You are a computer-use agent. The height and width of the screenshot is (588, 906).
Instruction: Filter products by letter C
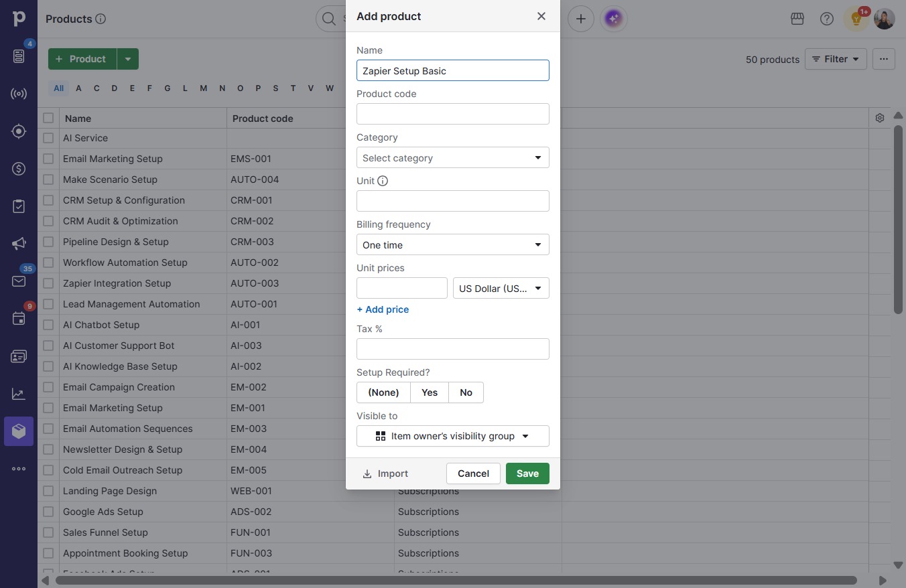[96, 88]
